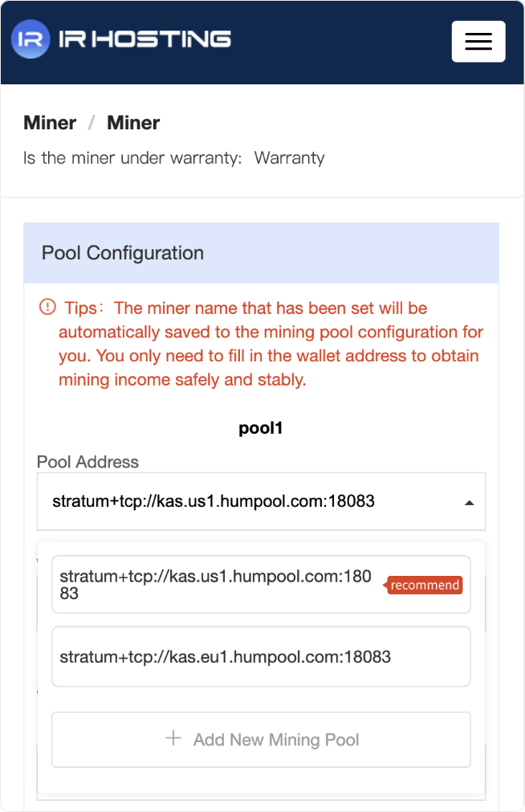Click the red recommend badge
Image resolution: width=525 pixels, height=812 pixels.
pos(425,585)
